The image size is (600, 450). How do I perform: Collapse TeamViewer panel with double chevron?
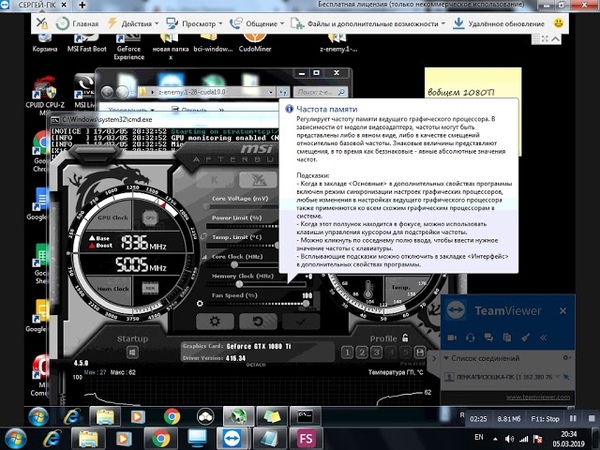pyautogui.click(x=543, y=338)
